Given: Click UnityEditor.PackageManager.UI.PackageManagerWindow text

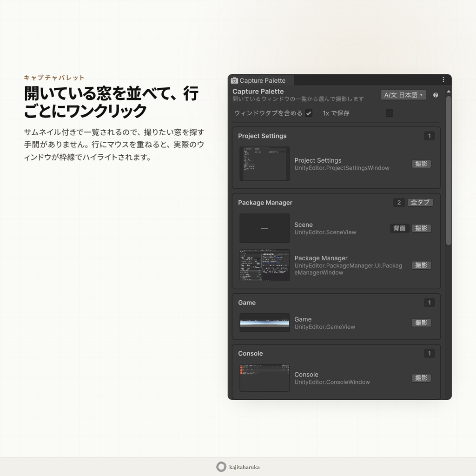Looking at the screenshot, I should (348, 269).
